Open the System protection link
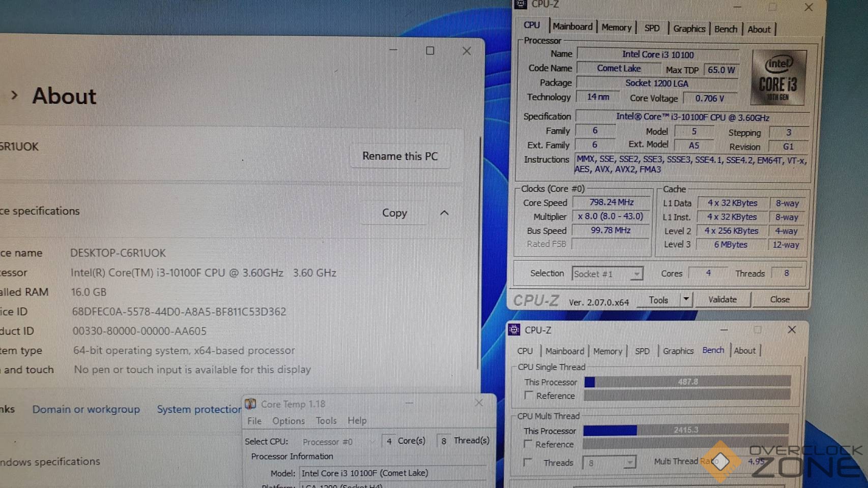This screenshot has width=868, height=488. point(199,409)
